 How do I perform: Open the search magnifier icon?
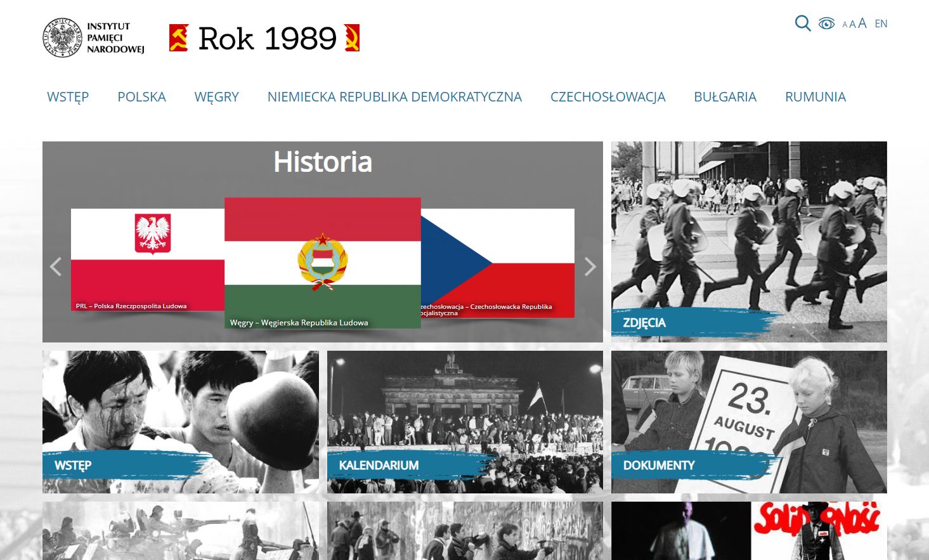coord(803,23)
